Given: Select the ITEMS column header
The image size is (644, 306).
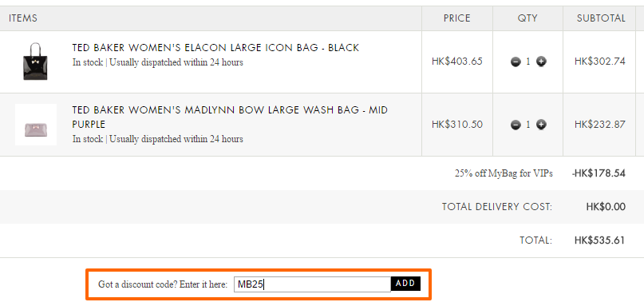Looking at the screenshot, I should tap(23, 18).
